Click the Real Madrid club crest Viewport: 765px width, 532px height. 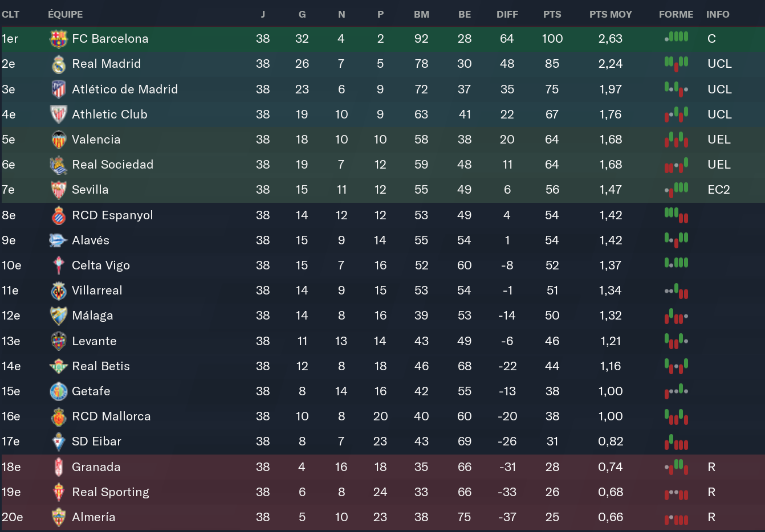click(58, 64)
